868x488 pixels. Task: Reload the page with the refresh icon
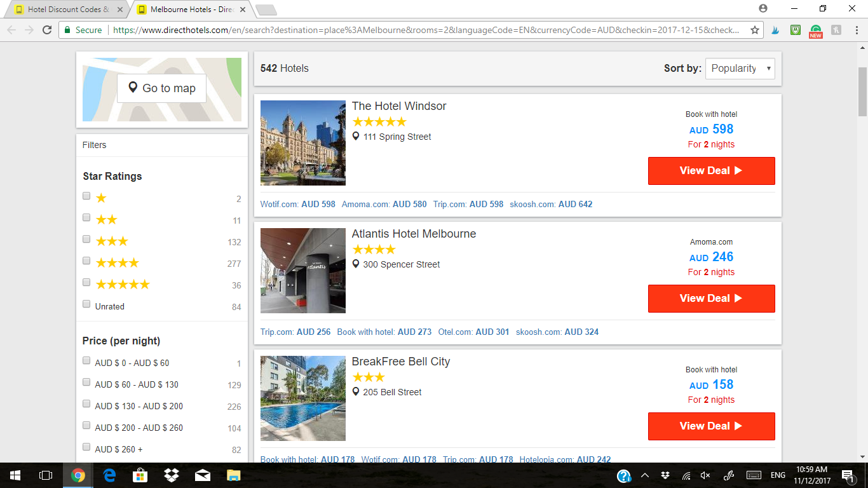47,30
